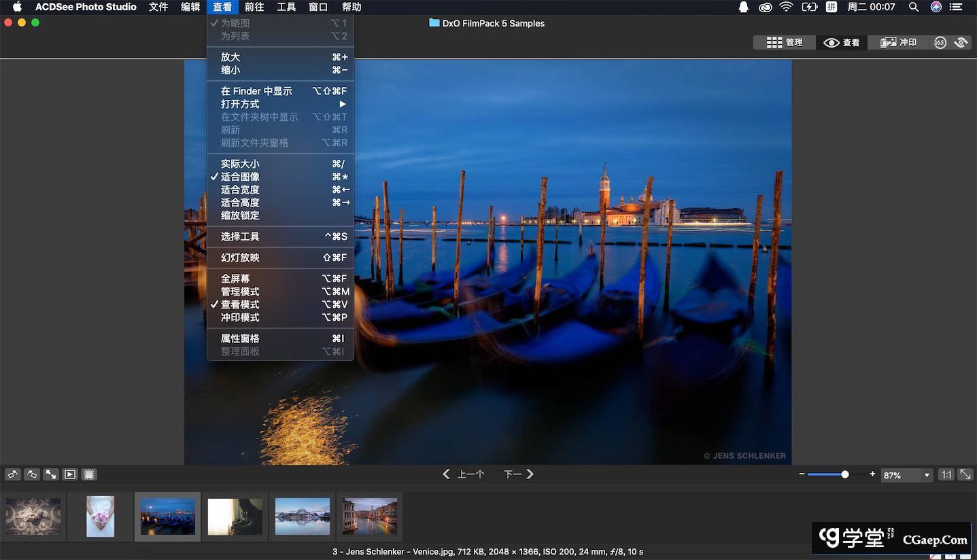Activate the selection tool icon
Screen dimensions: 977x560
click(x=89, y=474)
